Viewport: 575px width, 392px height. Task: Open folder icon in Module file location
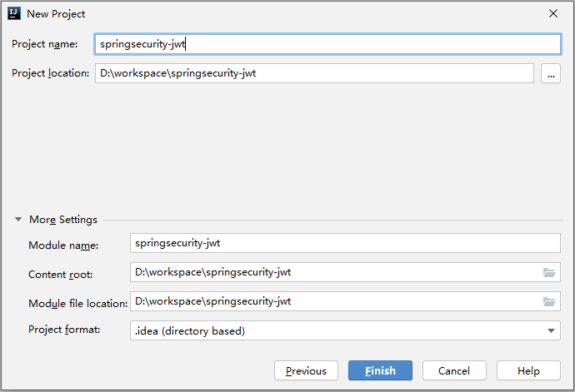click(548, 301)
